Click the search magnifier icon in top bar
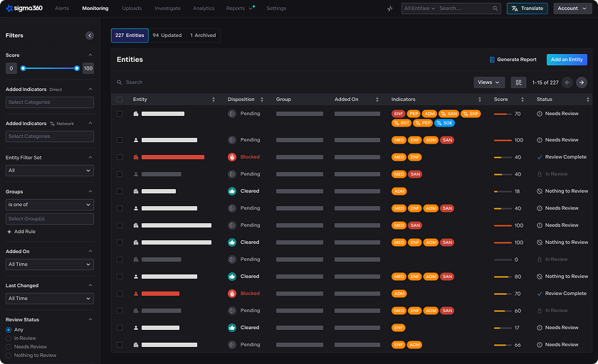Image resolution: width=598 pixels, height=364 pixels. [x=495, y=9]
